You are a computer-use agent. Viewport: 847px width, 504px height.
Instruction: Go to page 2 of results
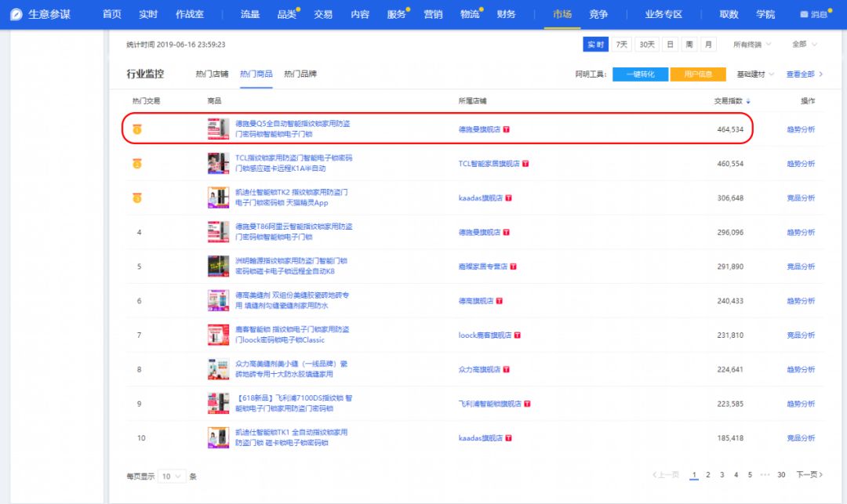point(708,475)
